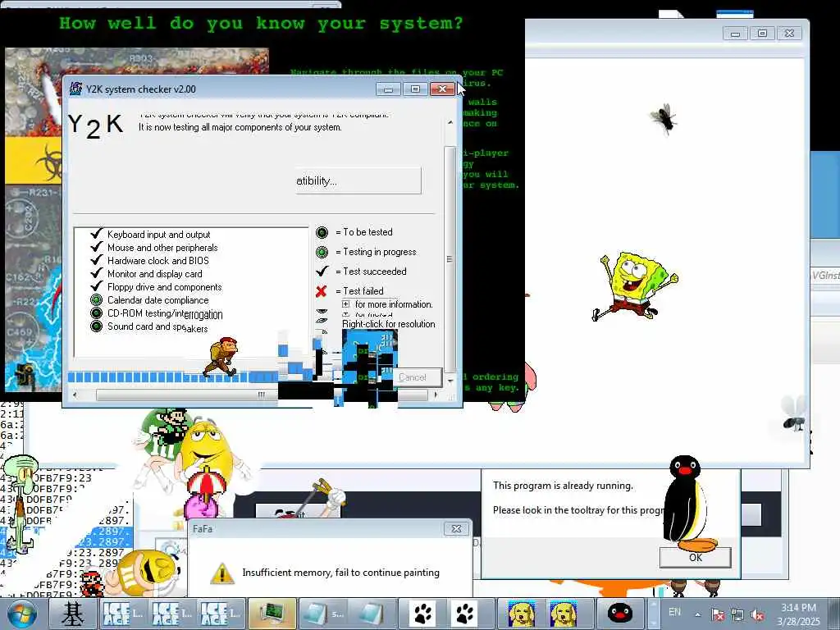Select 'CD-ROM testing/interrogation' test row

pyautogui.click(x=157, y=313)
